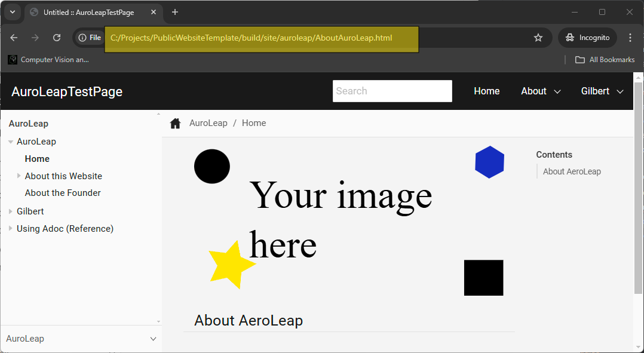Open the All Bookmarks folder
The height and width of the screenshot is (353, 644).
point(605,60)
